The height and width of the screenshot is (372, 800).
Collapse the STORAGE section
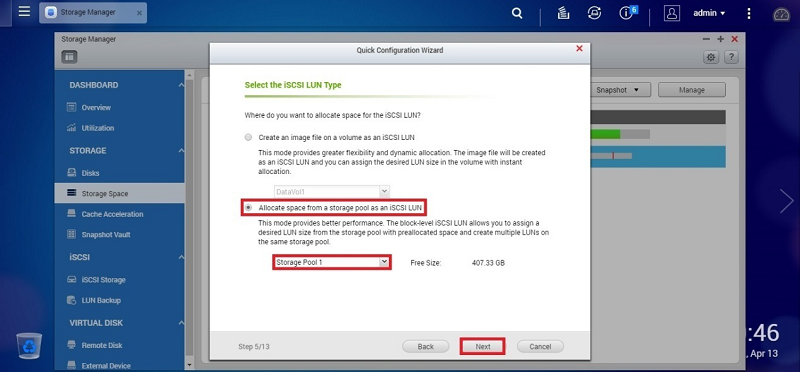pos(181,151)
